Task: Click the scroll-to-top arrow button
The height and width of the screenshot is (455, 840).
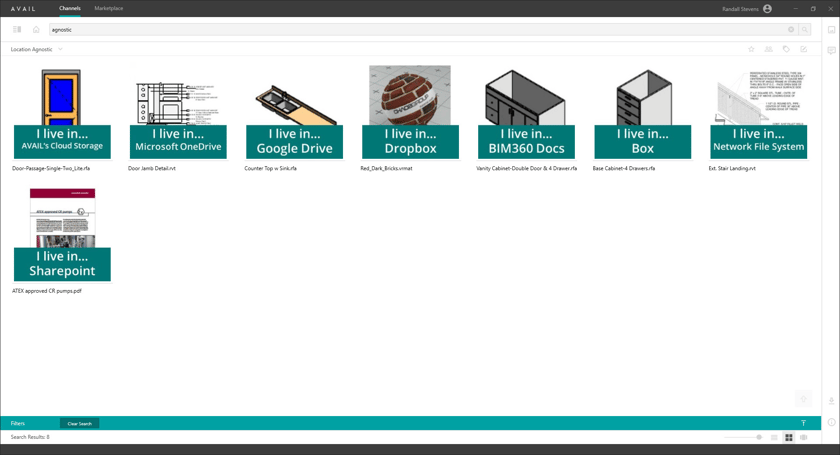Action: click(804, 399)
